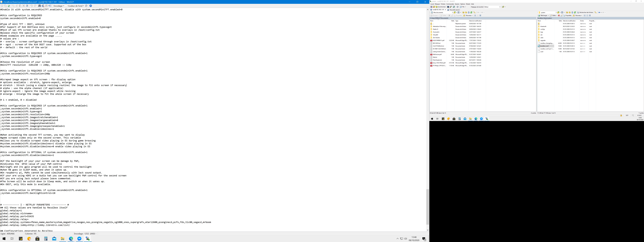Open the Nouvelle session tab

tap(454, 10)
